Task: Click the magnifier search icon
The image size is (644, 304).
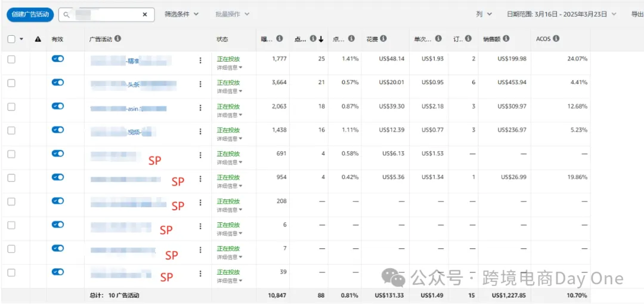Action: coord(67,14)
